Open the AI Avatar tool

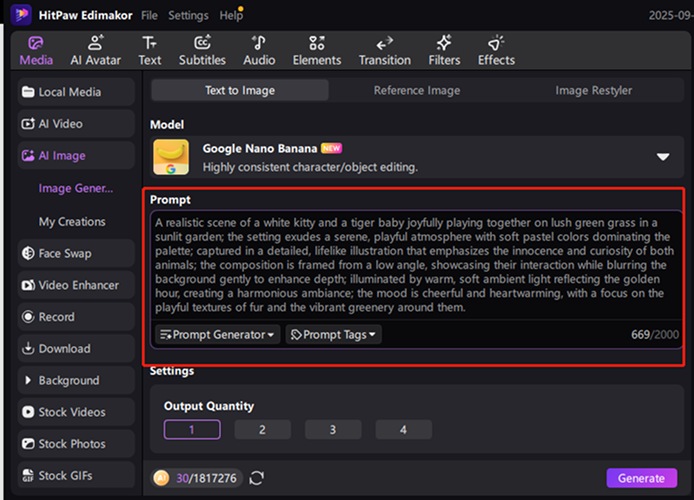(95, 51)
